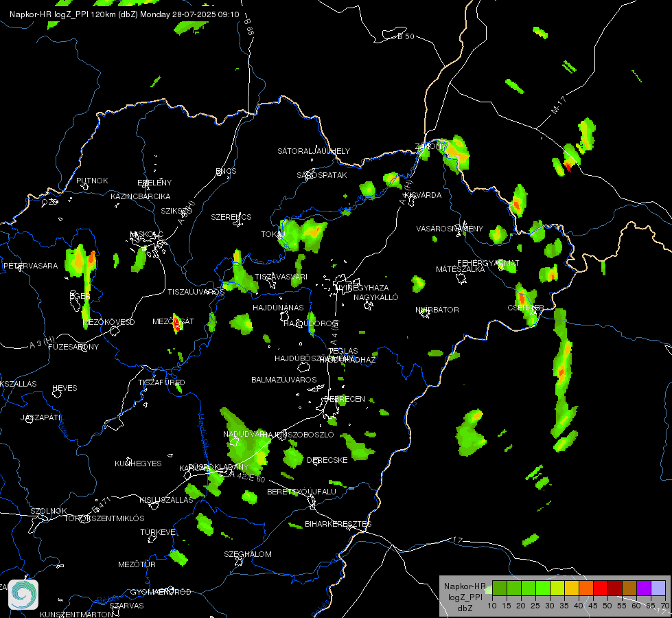Viewport: 672px width, 618px height.
Task: Select the SZARVAS town label
Action: pos(126,606)
